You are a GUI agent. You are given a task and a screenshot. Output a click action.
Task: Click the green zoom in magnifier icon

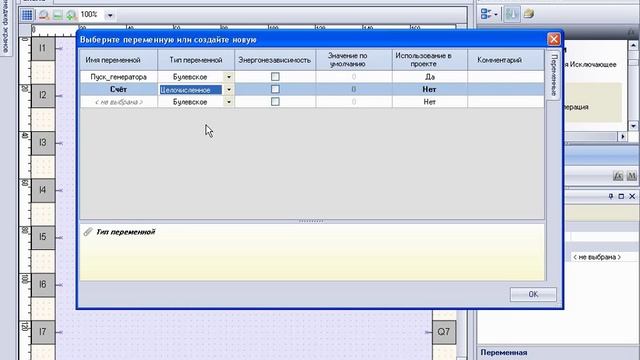pyautogui.click(x=71, y=16)
